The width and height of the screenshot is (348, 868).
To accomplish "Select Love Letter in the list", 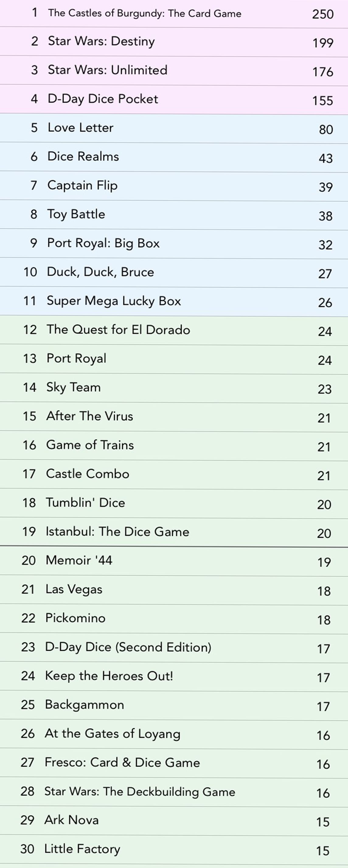I will 81,128.
